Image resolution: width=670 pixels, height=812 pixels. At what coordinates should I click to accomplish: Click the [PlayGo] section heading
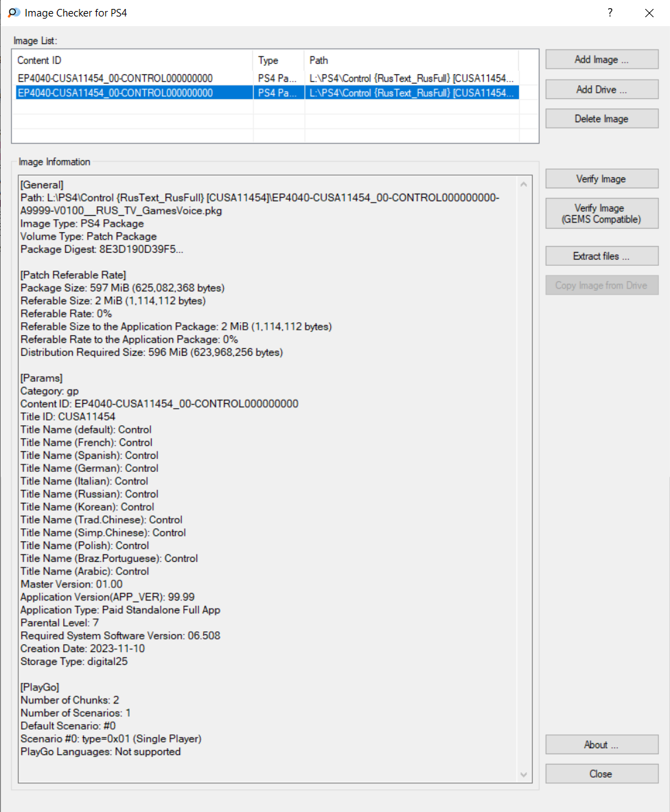[40, 687]
